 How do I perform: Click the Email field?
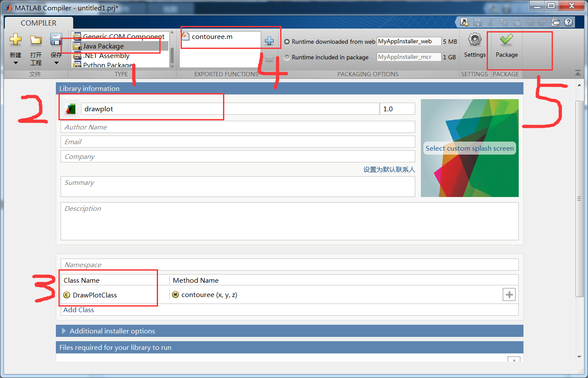[238, 142]
